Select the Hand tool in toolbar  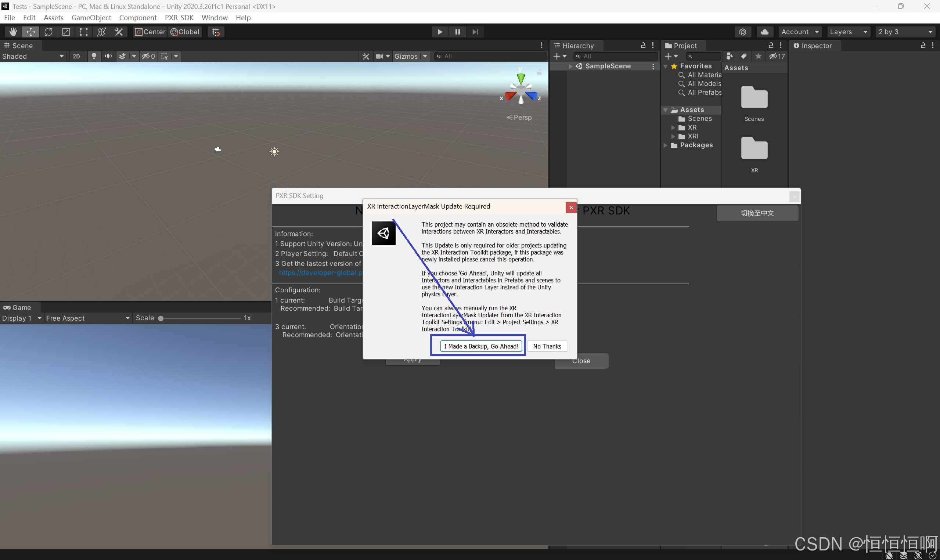tap(13, 32)
